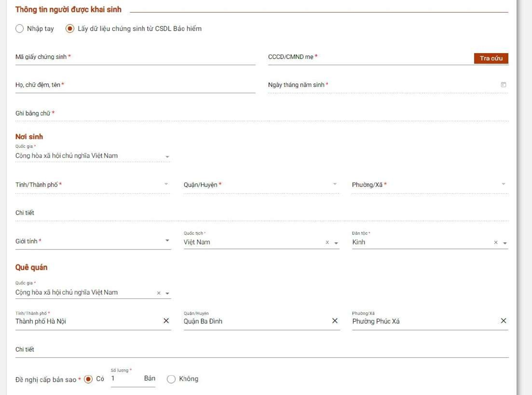Image resolution: width=532 pixels, height=395 pixels.
Task: Clear Thành phố Hà Nội from Quê quán
Action: pyautogui.click(x=166, y=321)
